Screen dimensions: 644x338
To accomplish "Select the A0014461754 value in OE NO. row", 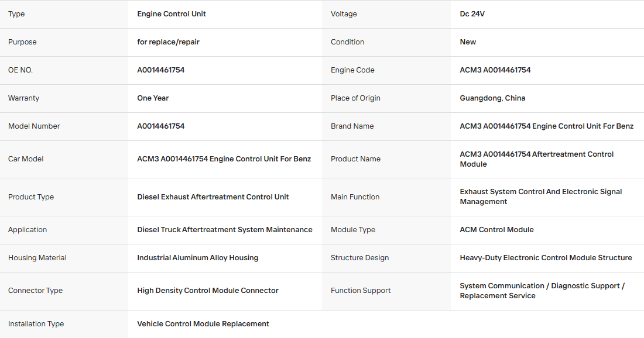I will pyautogui.click(x=160, y=70).
